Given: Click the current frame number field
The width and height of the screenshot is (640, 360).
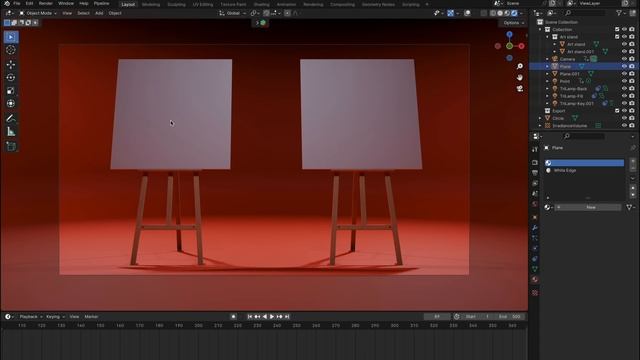Looking at the screenshot, I should pos(437,317).
